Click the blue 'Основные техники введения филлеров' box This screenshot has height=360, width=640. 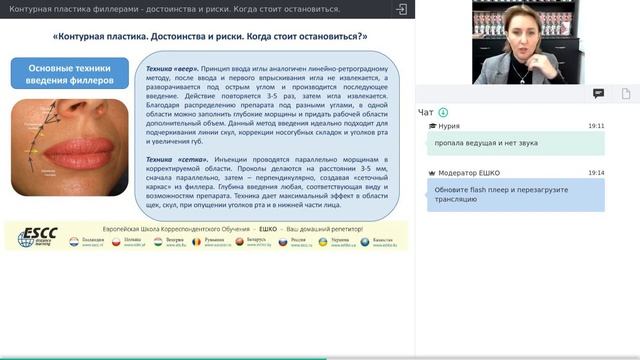(x=70, y=73)
